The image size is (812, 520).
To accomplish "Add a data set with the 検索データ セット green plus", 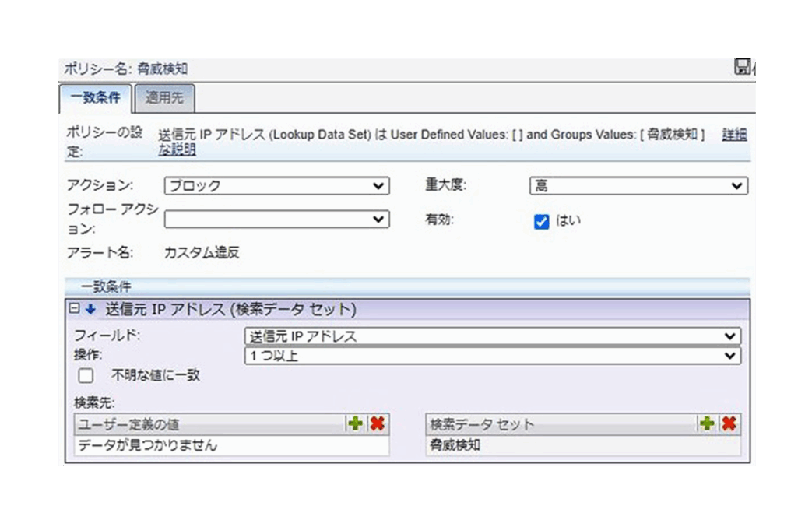I will [x=707, y=423].
